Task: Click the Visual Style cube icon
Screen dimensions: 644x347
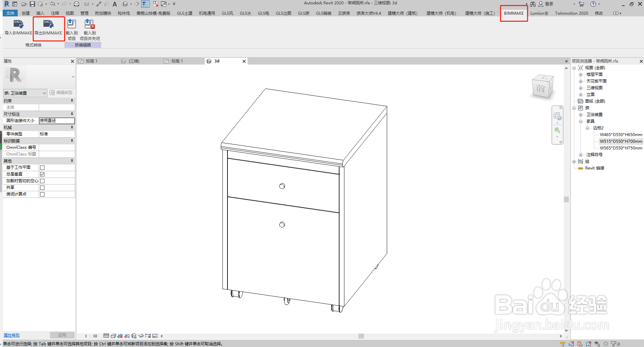Action: coord(113,336)
